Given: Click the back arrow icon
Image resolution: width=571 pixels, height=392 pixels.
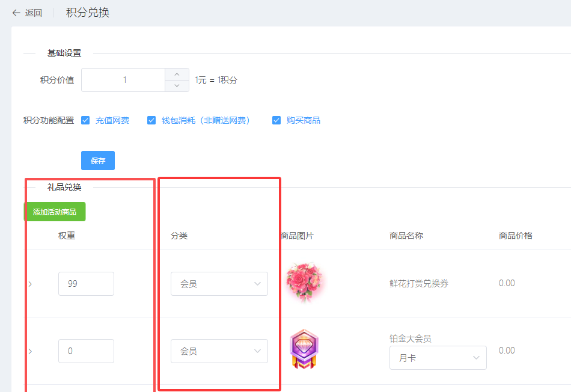Looking at the screenshot, I should pos(16,13).
